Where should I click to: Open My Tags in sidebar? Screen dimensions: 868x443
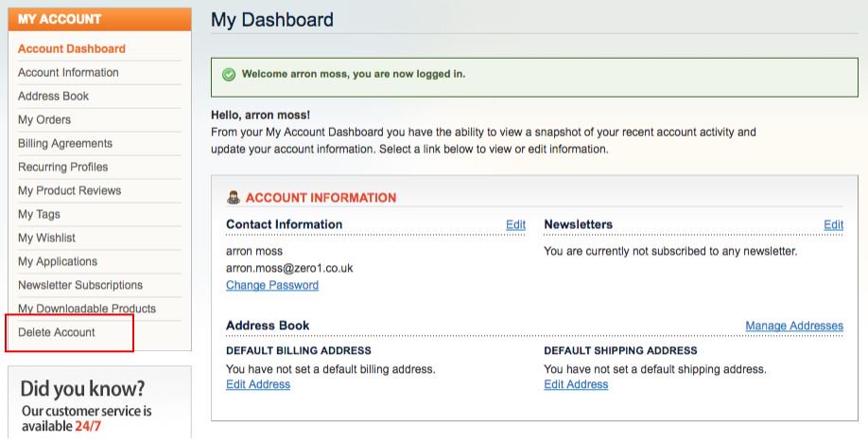click(x=39, y=215)
